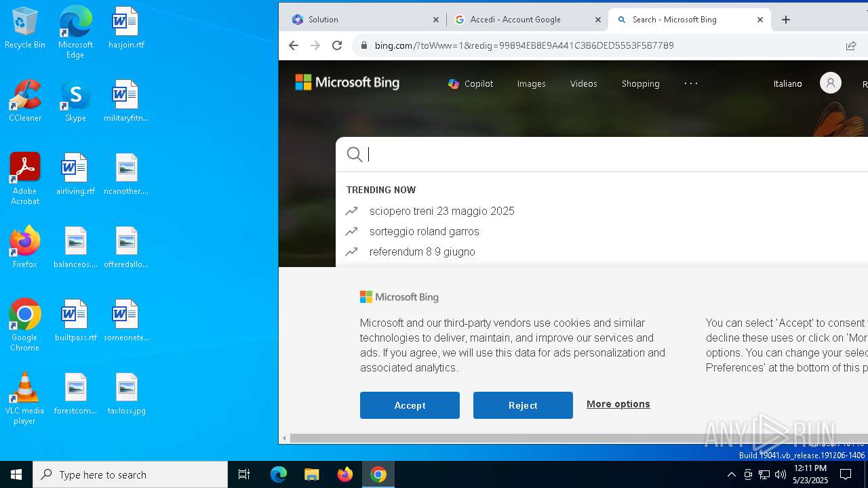
Task: Open the volume control in system tray
Action: [781, 474]
